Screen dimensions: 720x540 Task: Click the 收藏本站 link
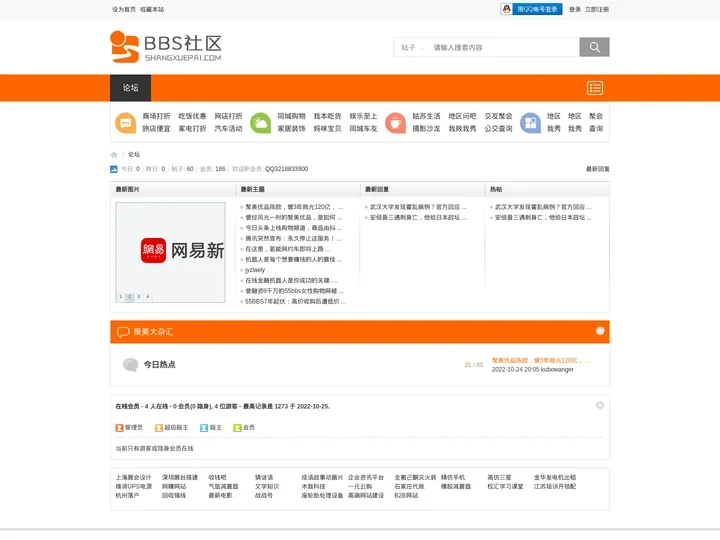(x=152, y=9)
